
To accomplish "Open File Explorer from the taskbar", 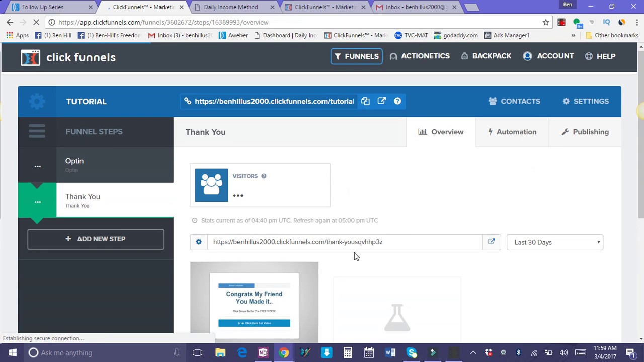I will coord(220,352).
